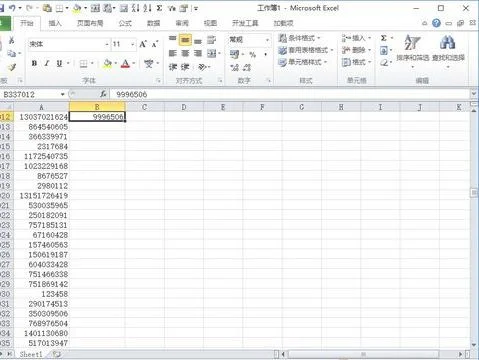Switch to the 开发工具 (Developer) tab
The height and width of the screenshot is (360, 479).
(x=245, y=23)
